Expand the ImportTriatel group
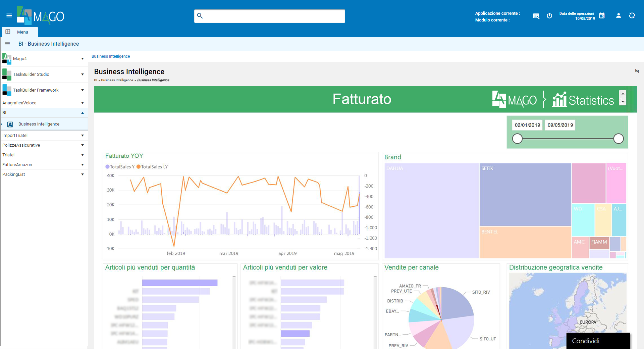Image resolution: width=644 pixels, height=349 pixels. pos(83,136)
